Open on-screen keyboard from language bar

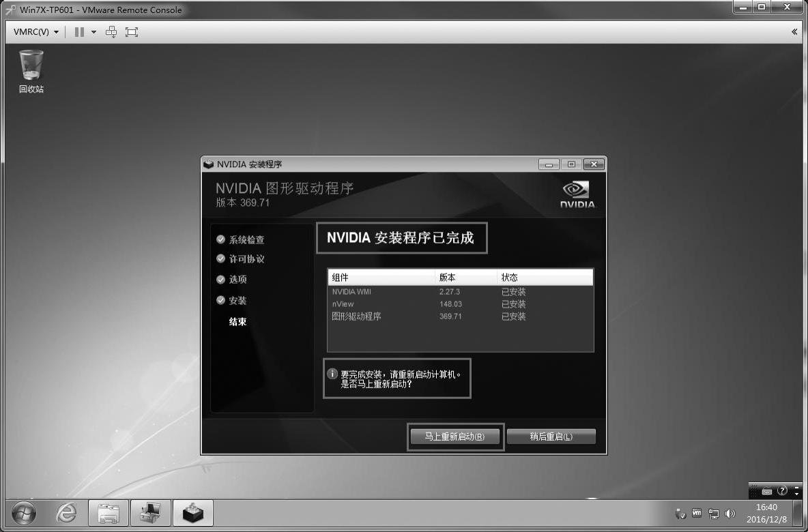click(x=766, y=491)
